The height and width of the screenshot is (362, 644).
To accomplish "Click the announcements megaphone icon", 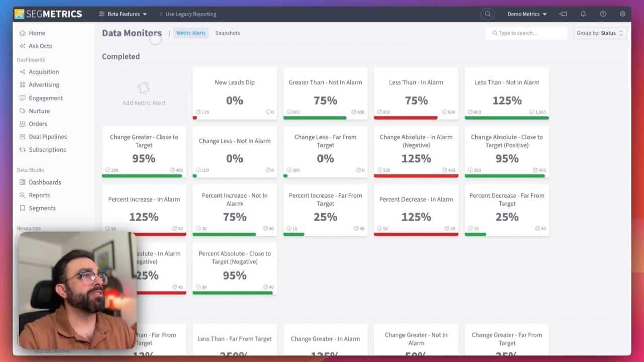I will point(563,14).
